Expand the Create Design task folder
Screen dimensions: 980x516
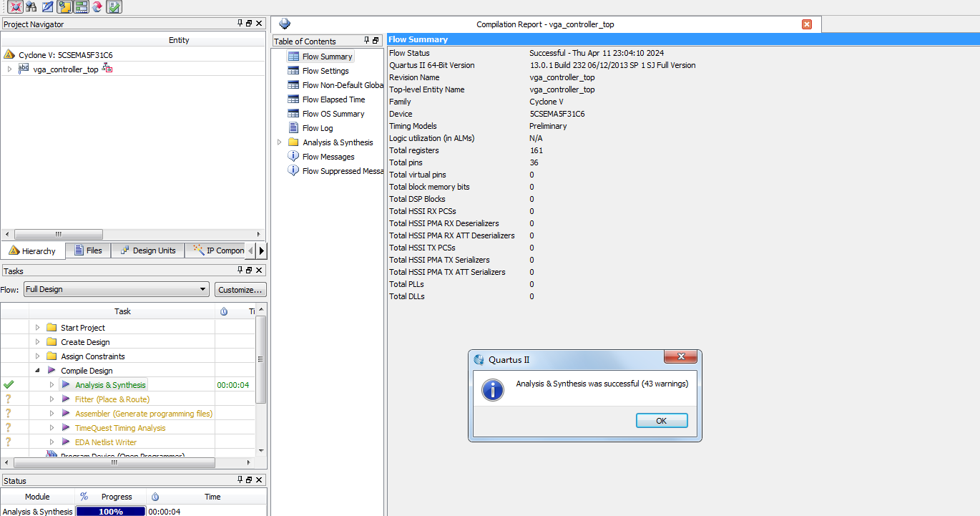[37, 342]
